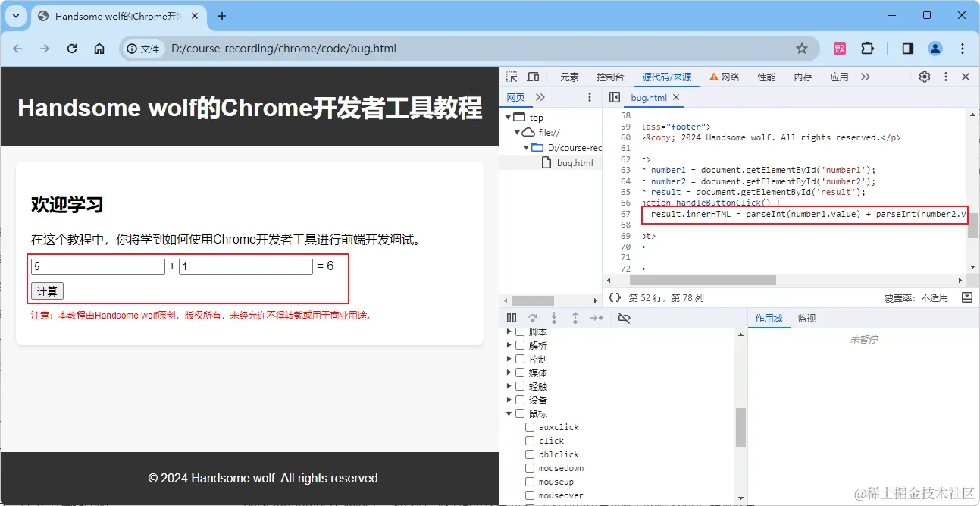The height and width of the screenshot is (506, 980).
Task: Open the Chrome extensions puzzle icon
Action: tap(867, 49)
